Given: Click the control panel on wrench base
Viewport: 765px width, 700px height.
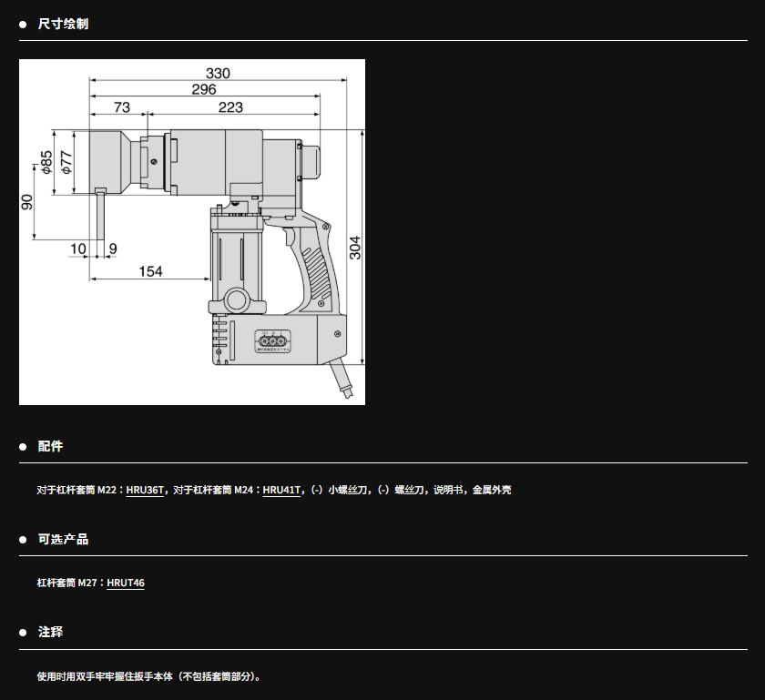Looking at the screenshot, I should (273, 340).
